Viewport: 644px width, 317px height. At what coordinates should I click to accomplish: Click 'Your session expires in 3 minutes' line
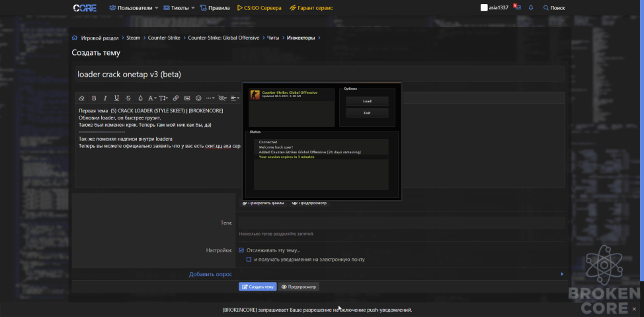click(x=287, y=157)
